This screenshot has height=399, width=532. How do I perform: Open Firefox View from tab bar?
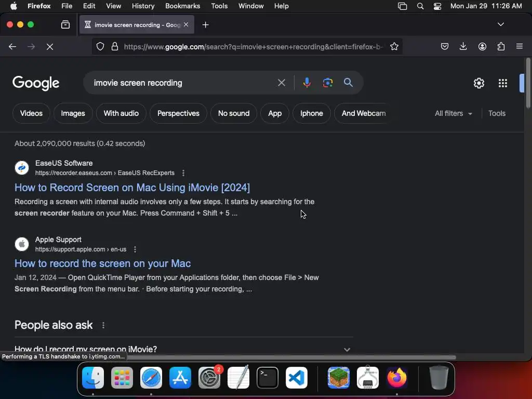65,24
